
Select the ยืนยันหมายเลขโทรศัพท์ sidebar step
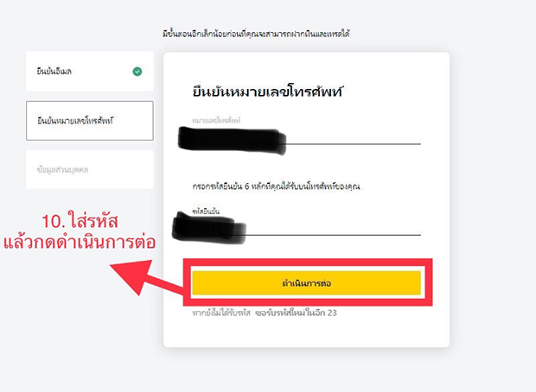pyautogui.click(x=90, y=121)
